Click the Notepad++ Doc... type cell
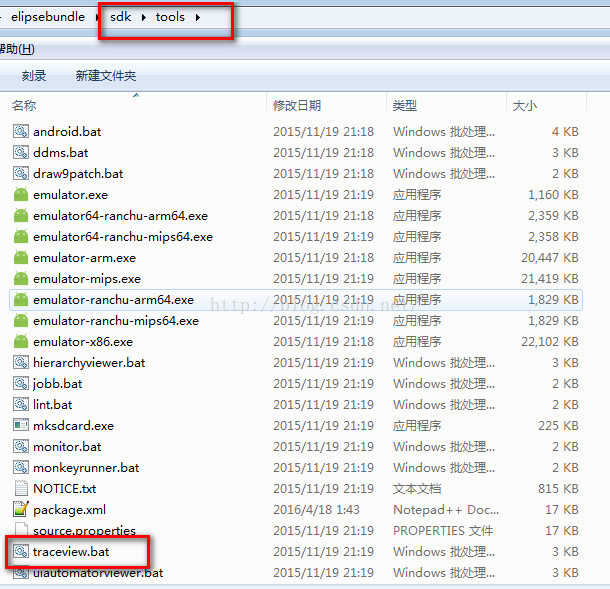The width and height of the screenshot is (610, 589). (446, 510)
